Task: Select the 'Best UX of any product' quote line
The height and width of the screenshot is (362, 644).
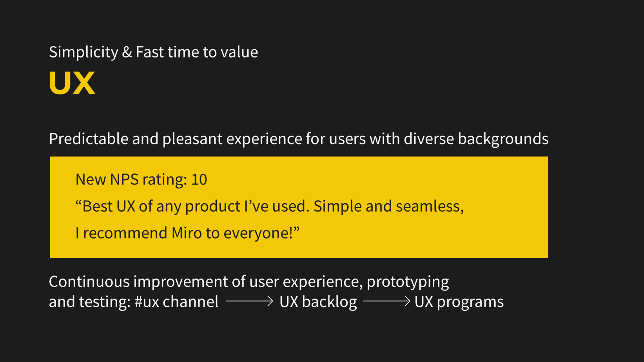Action: tap(269, 206)
